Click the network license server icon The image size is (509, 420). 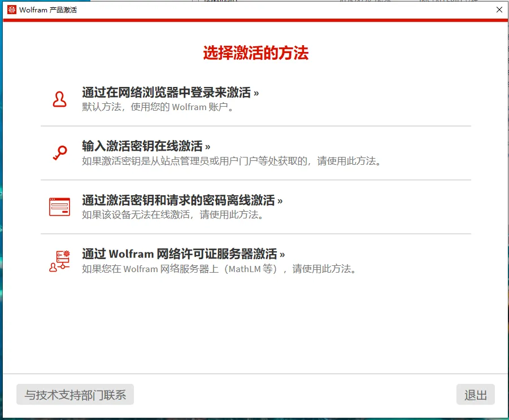tap(59, 261)
